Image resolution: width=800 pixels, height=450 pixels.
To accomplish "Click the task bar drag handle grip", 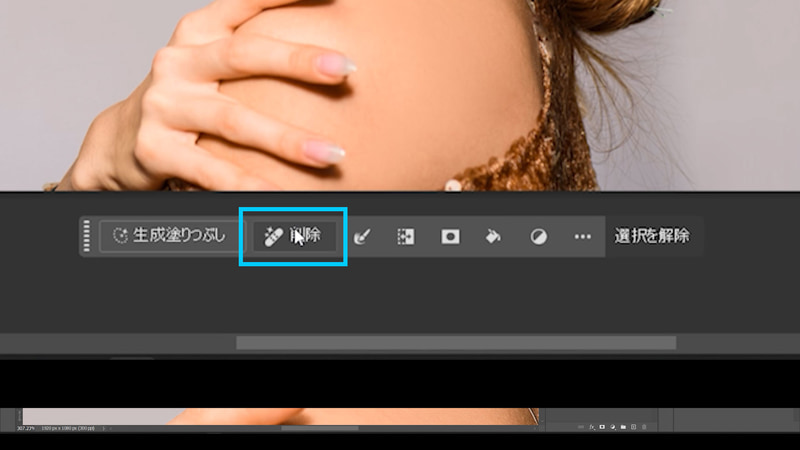I will [x=86, y=236].
